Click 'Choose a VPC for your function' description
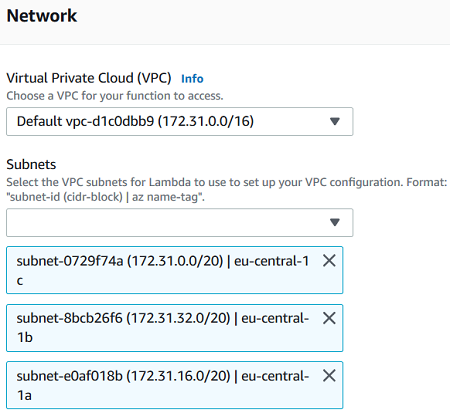Viewport: 450px width, 413px height. (115, 96)
